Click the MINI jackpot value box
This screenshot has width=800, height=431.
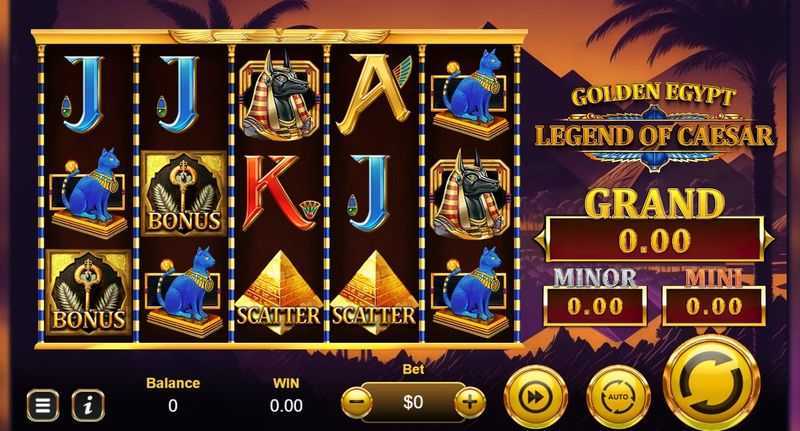coord(714,306)
